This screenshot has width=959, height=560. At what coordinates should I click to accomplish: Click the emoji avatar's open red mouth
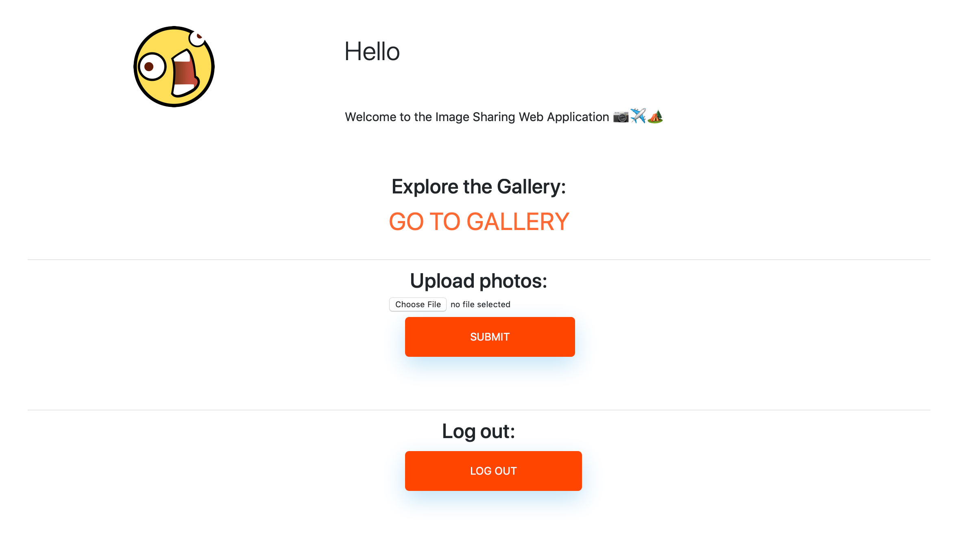(184, 74)
